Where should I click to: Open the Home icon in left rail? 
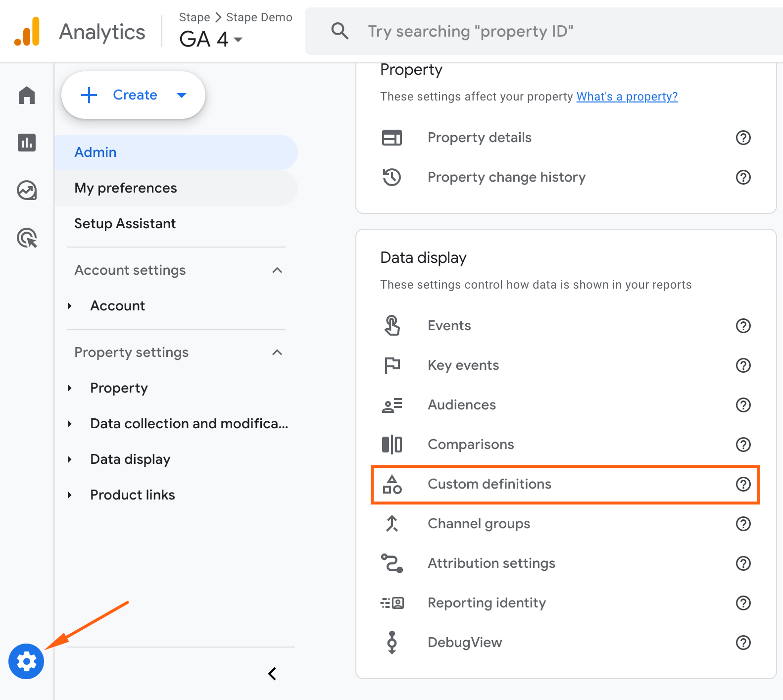pyautogui.click(x=27, y=95)
